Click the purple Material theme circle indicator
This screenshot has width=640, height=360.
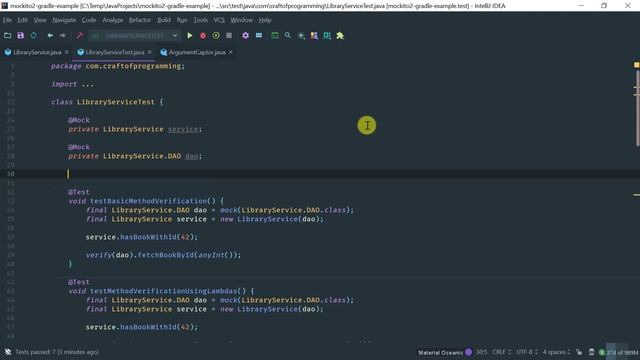pos(469,352)
